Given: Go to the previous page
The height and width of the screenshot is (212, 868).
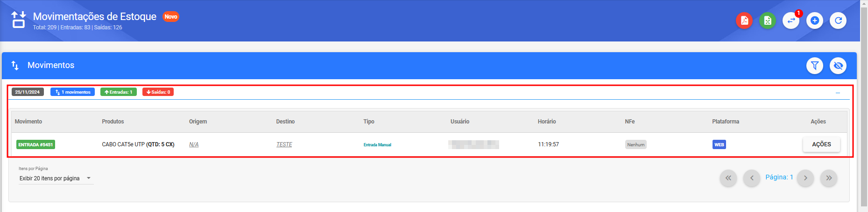Looking at the screenshot, I should click(752, 178).
